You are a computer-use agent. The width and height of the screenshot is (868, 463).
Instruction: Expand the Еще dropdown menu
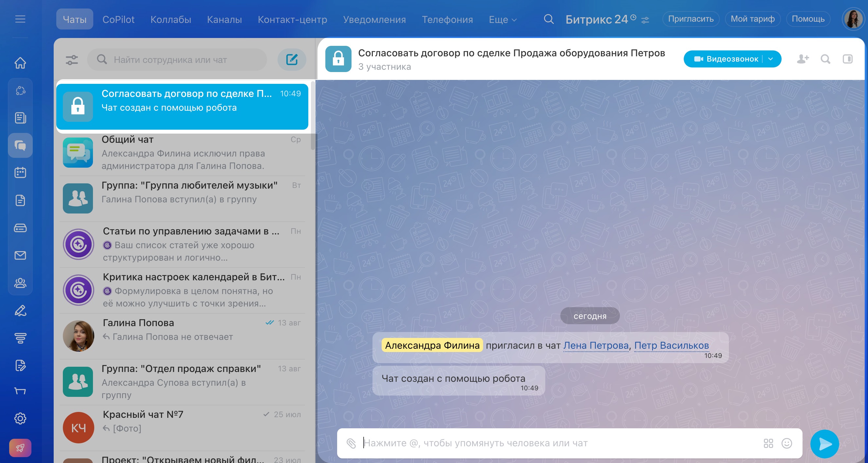(x=503, y=20)
